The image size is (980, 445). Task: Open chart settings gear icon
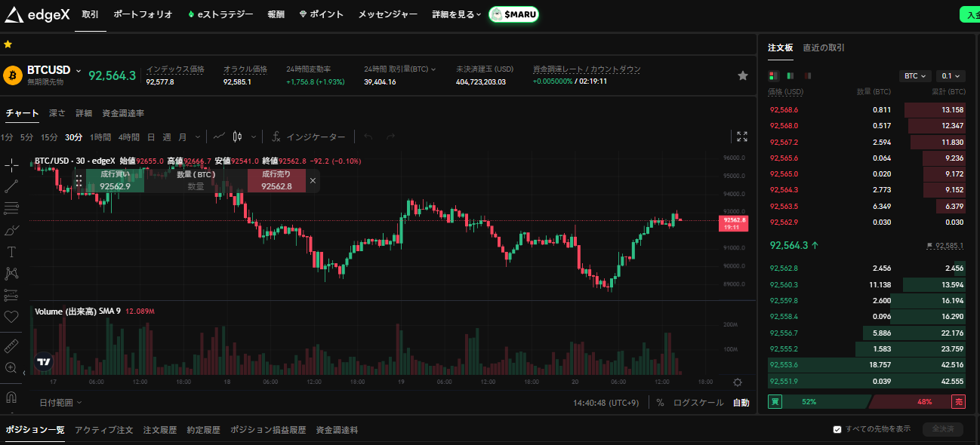738,382
